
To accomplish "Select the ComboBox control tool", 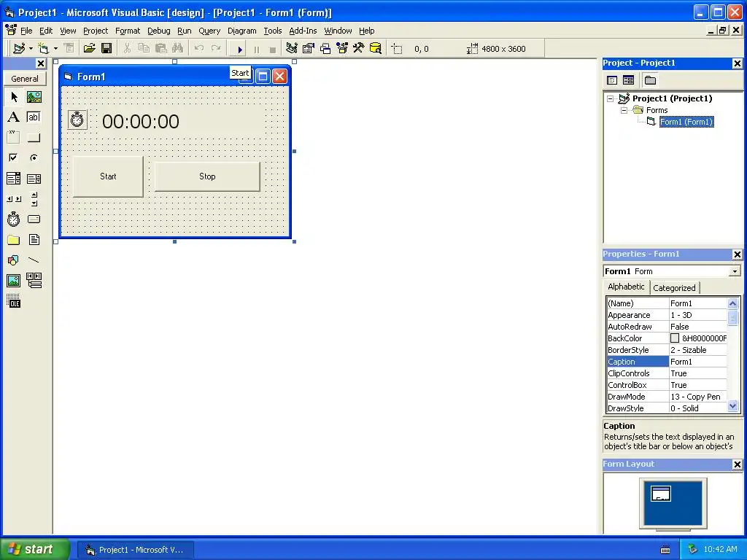I will click(14, 179).
